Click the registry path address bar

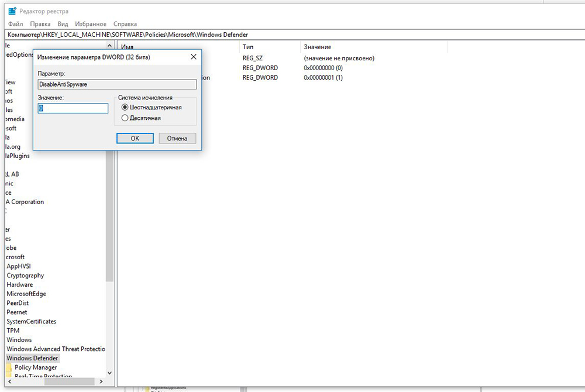[x=292, y=35]
